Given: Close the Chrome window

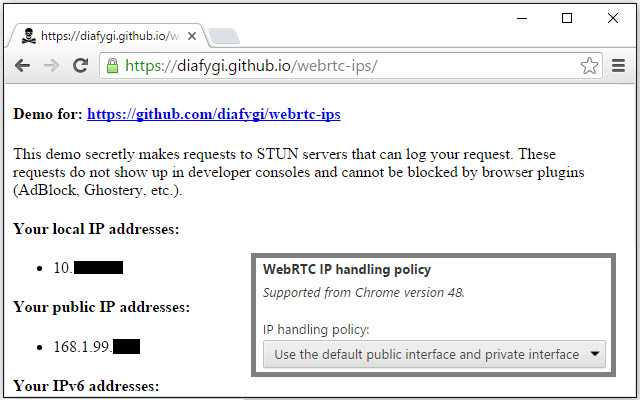Looking at the screenshot, I should [x=612, y=17].
